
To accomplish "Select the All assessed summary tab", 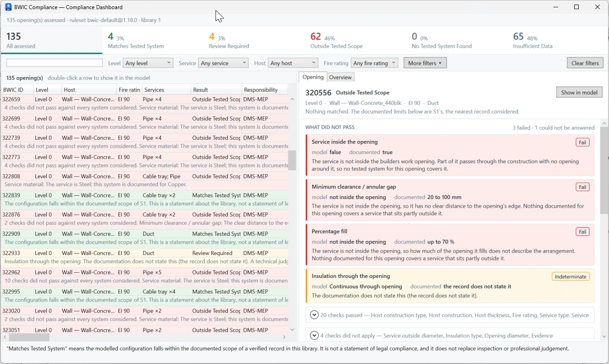I will [51, 40].
